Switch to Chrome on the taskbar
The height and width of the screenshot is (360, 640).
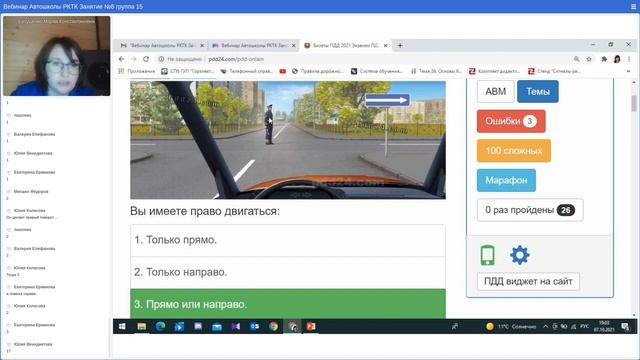pyautogui.click(x=273, y=327)
